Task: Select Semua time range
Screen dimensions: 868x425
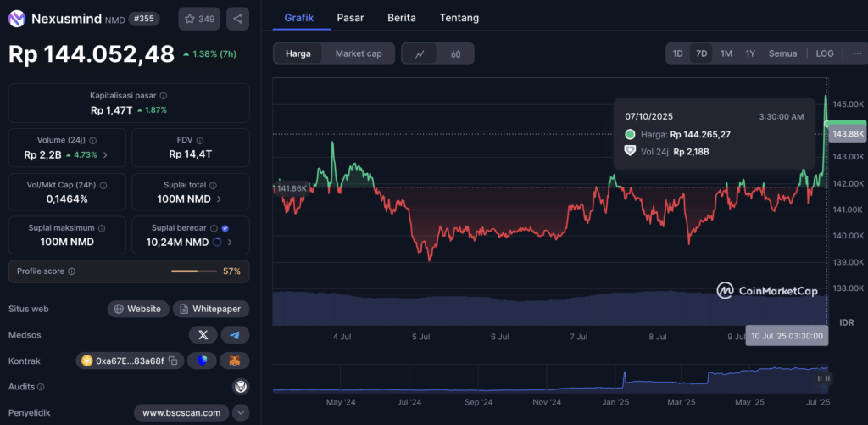Action: click(x=782, y=53)
